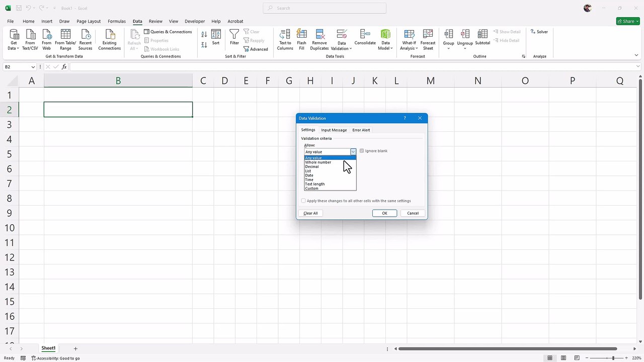Select From Table/Range
Viewport: 644px width, 362px height.
click(x=65, y=39)
